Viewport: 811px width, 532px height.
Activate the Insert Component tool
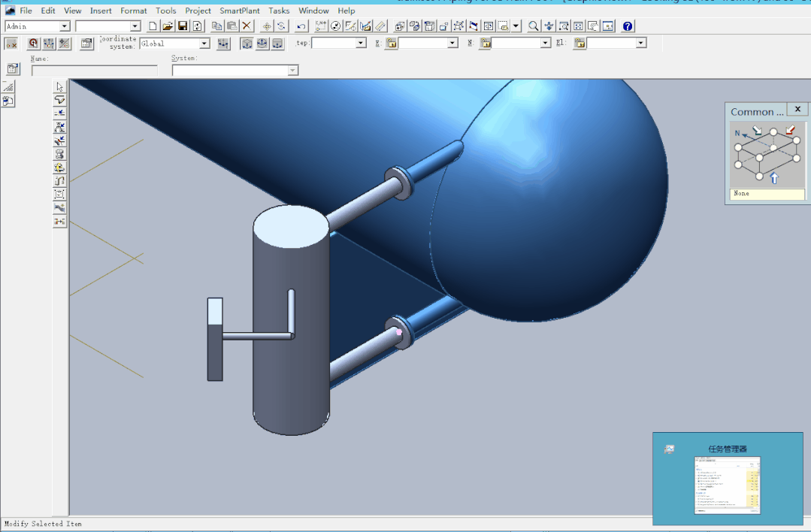point(59,127)
